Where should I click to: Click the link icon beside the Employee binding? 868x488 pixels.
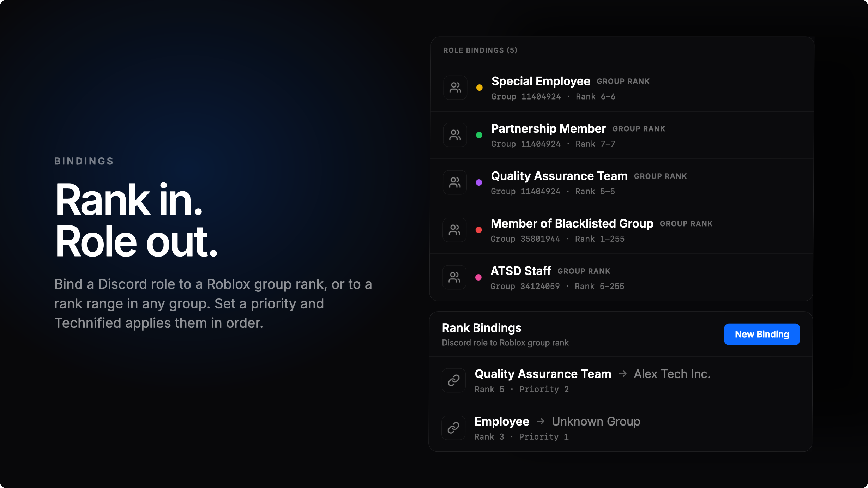[x=453, y=428]
